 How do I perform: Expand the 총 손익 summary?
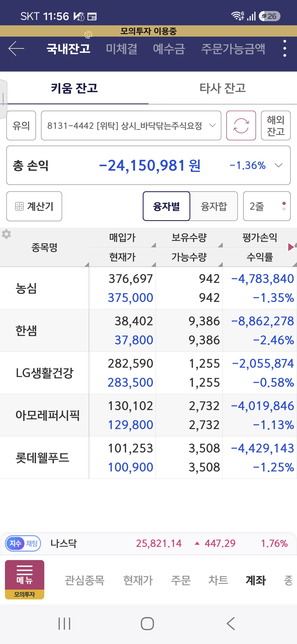tap(279, 165)
